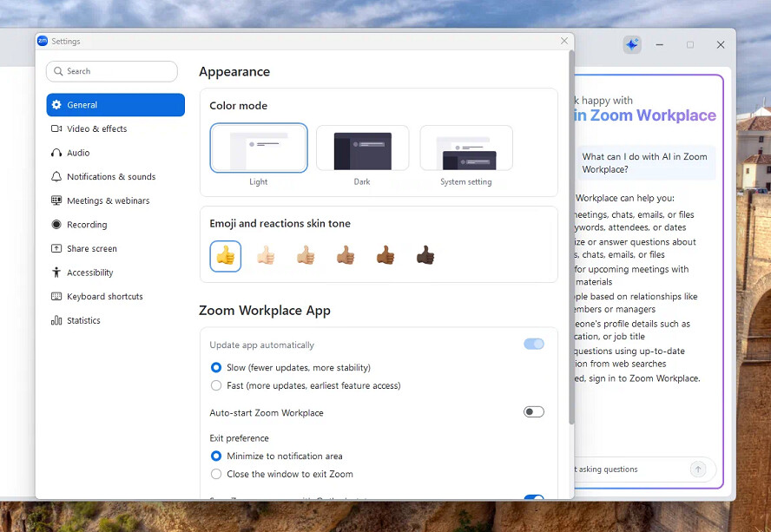Enable Auto-start Zoom Workplace switch
This screenshot has height=532, width=771.
coord(533,412)
